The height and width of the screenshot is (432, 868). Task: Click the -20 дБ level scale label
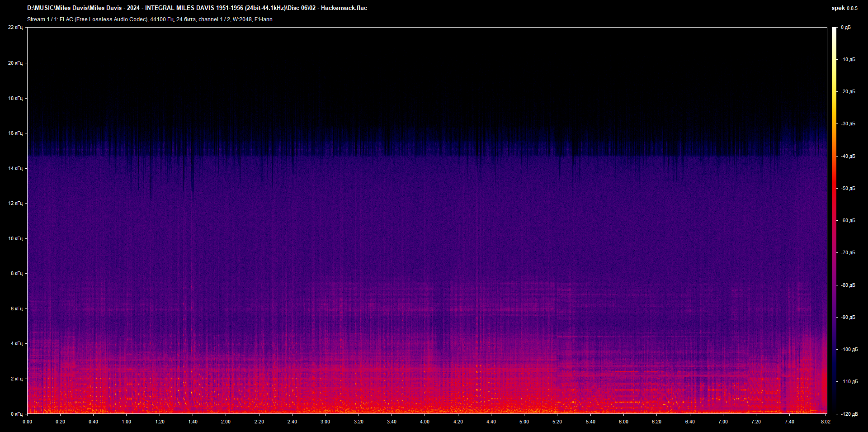[x=848, y=92]
